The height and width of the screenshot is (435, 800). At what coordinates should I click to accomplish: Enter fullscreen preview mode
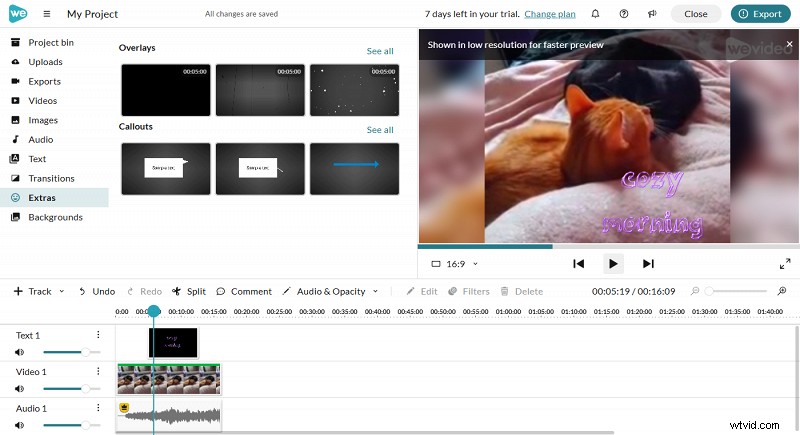point(785,264)
